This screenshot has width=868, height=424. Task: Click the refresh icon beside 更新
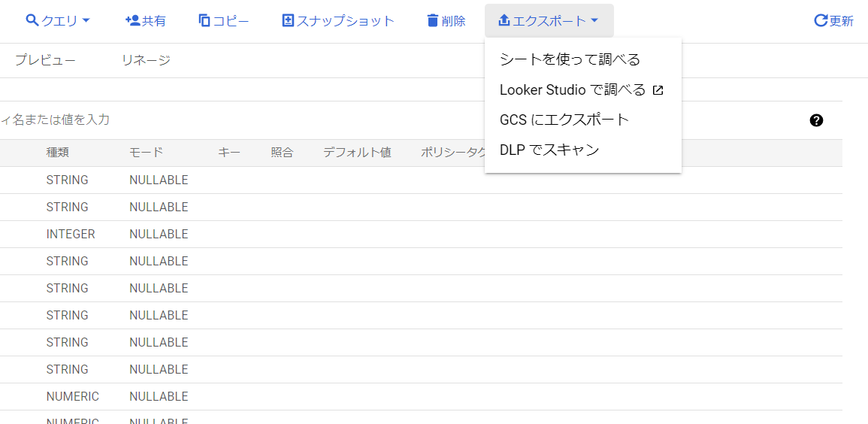click(821, 21)
